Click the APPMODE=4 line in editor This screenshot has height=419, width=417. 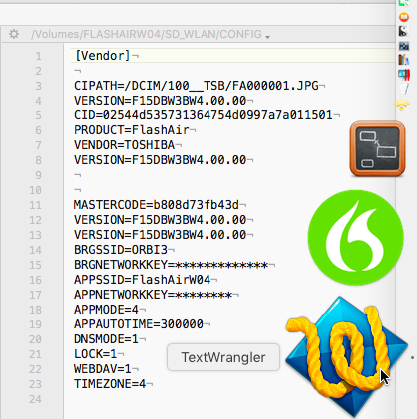point(106,310)
